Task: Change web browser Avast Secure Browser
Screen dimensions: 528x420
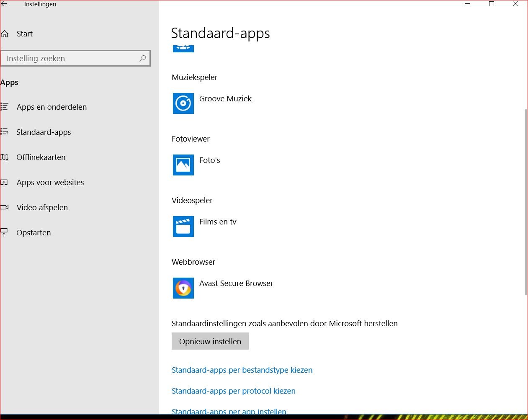Action: coord(236,283)
